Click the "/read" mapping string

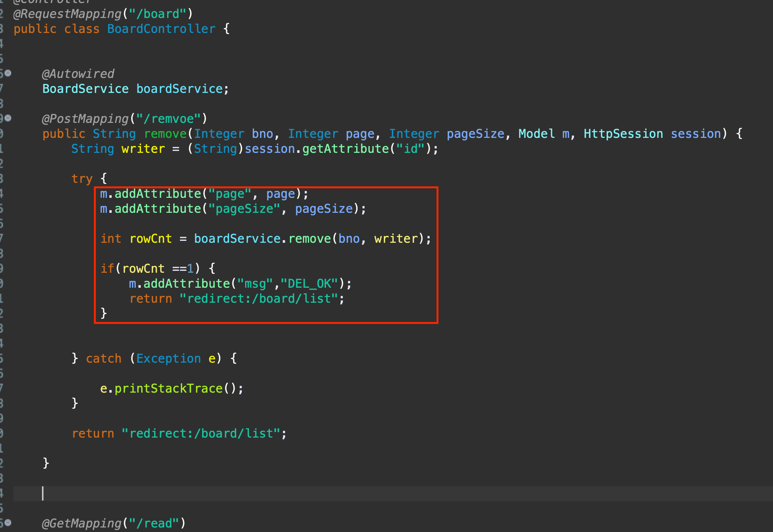click(154, 523)
